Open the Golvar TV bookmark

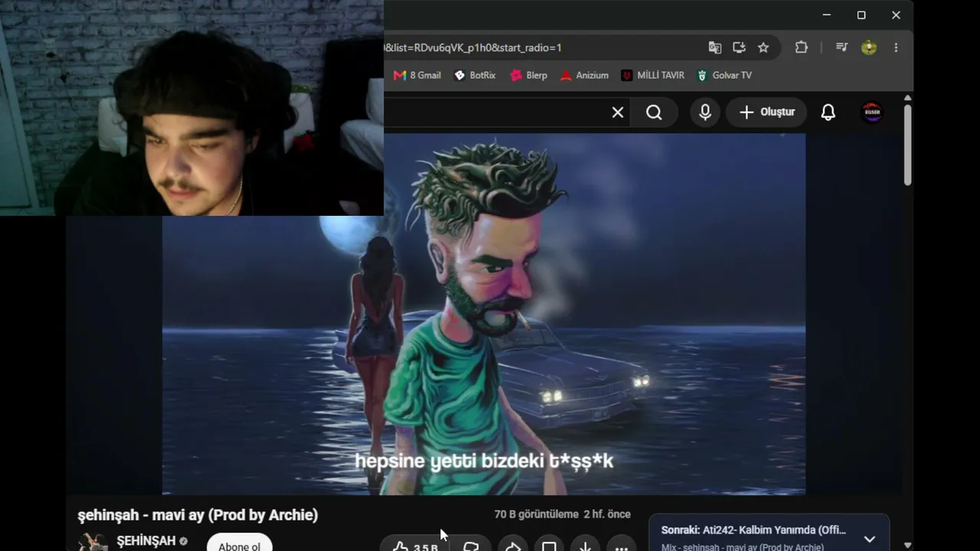click(x=724, y=75)
